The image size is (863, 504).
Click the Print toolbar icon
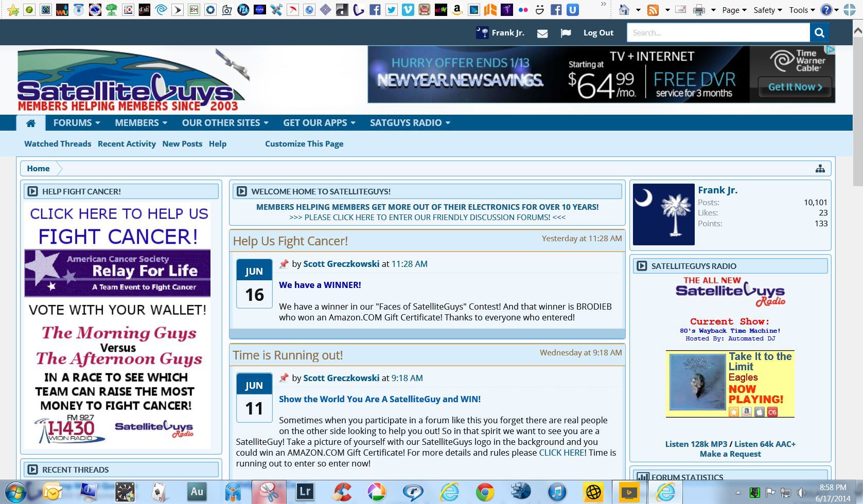(698, 10)
